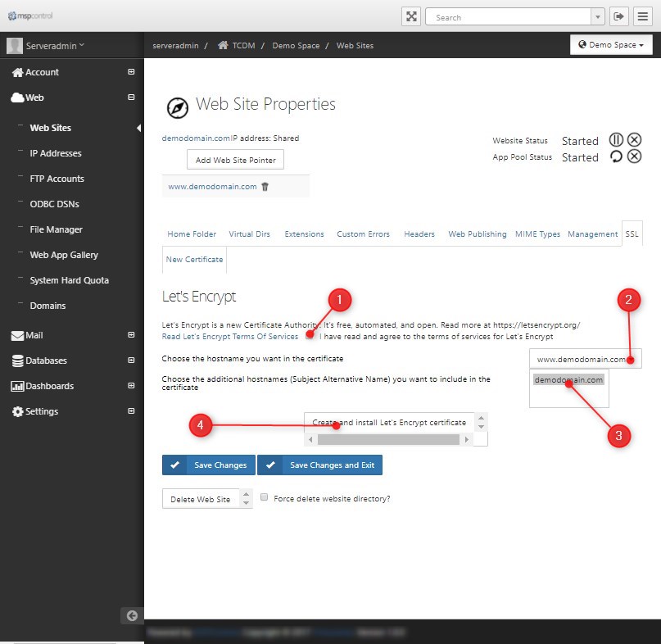Delete the www.demodomain.com pointer with trash icon
661x644 pixels.
point(265,187)
